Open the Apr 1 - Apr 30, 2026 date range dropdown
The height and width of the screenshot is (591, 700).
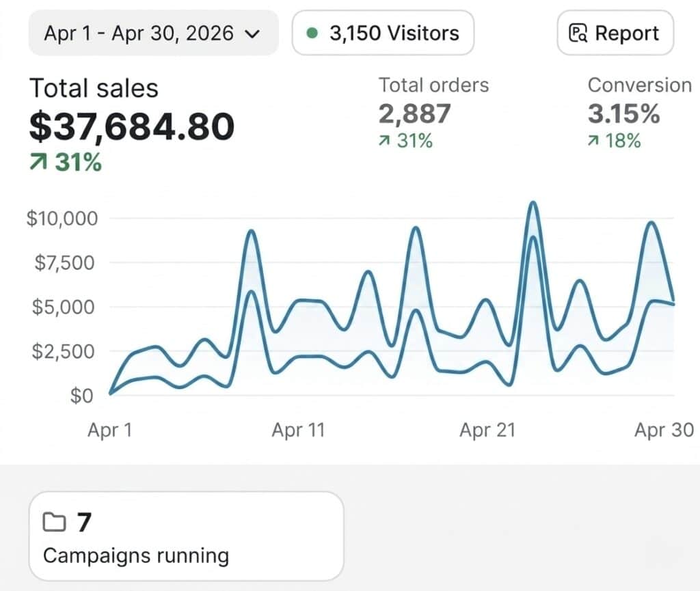tap(154, 33)
